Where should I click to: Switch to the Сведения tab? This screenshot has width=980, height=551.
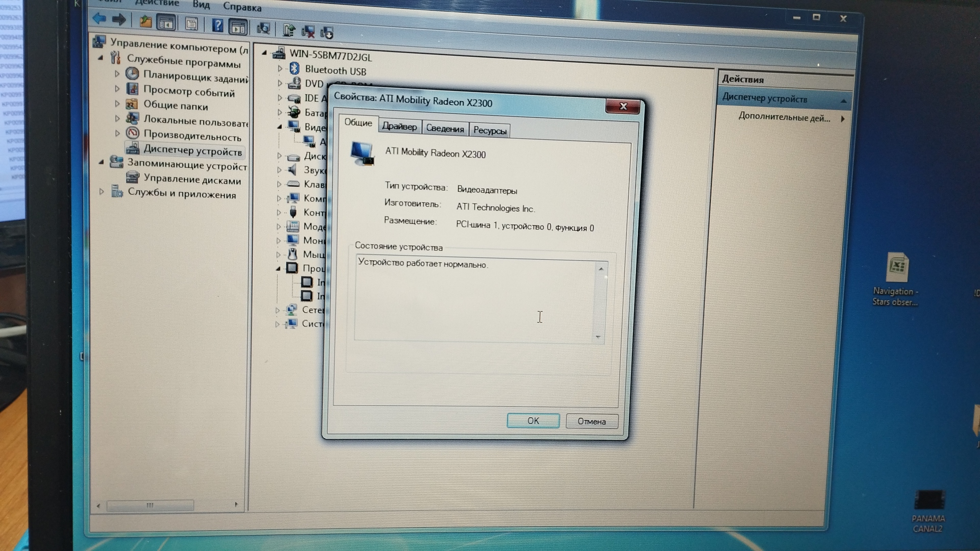[445, 129]
